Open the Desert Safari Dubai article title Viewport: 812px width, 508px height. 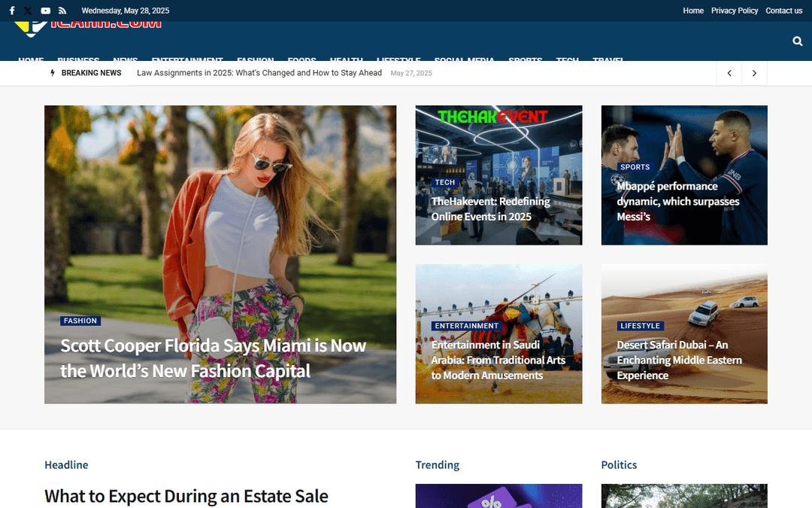679,360
